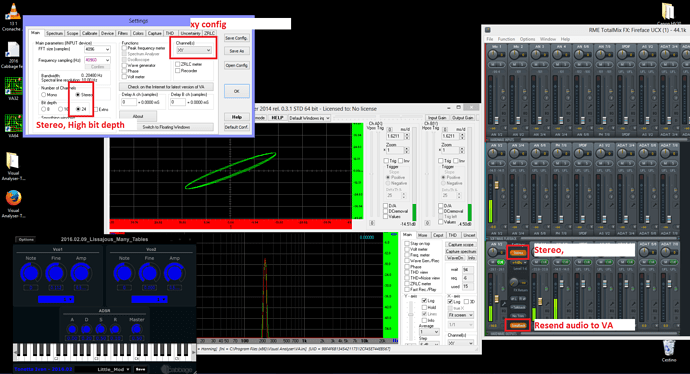This screenshot has width=690, height=374.
Task: Click the left arrow on the piano keyboard
Action: click(16, 351)
